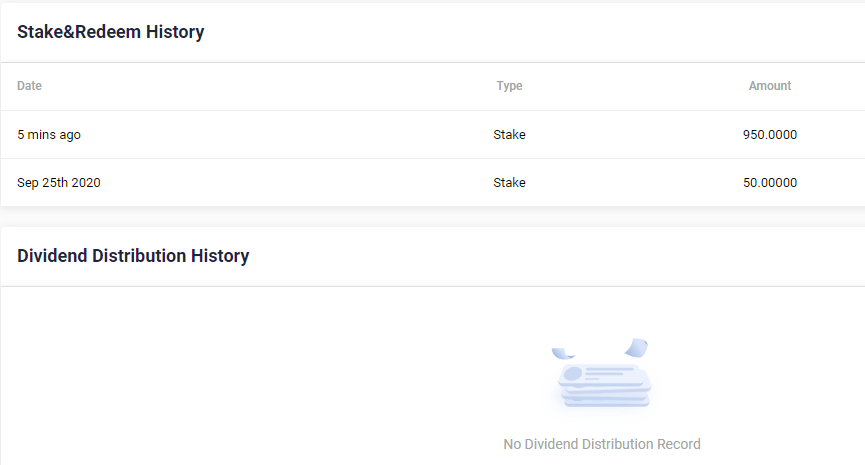Click the '5 mins ago' date cell
The width and height of the screenshot is (865, 465).
coord(49,135)
